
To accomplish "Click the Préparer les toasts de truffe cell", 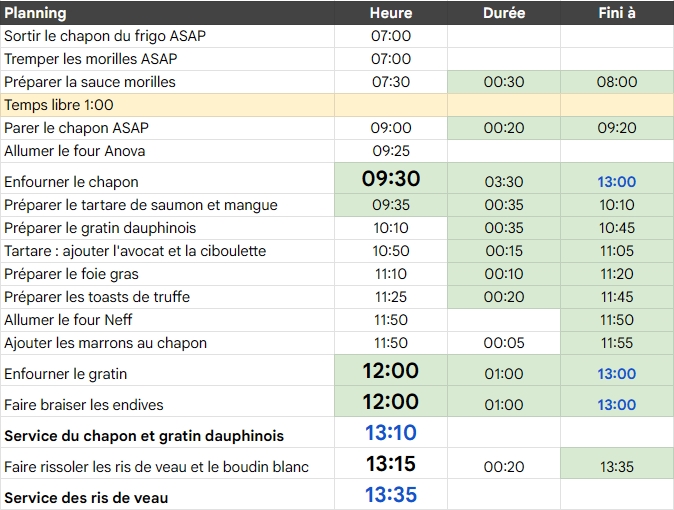I will pyautogui.click(x=97, y=297).
